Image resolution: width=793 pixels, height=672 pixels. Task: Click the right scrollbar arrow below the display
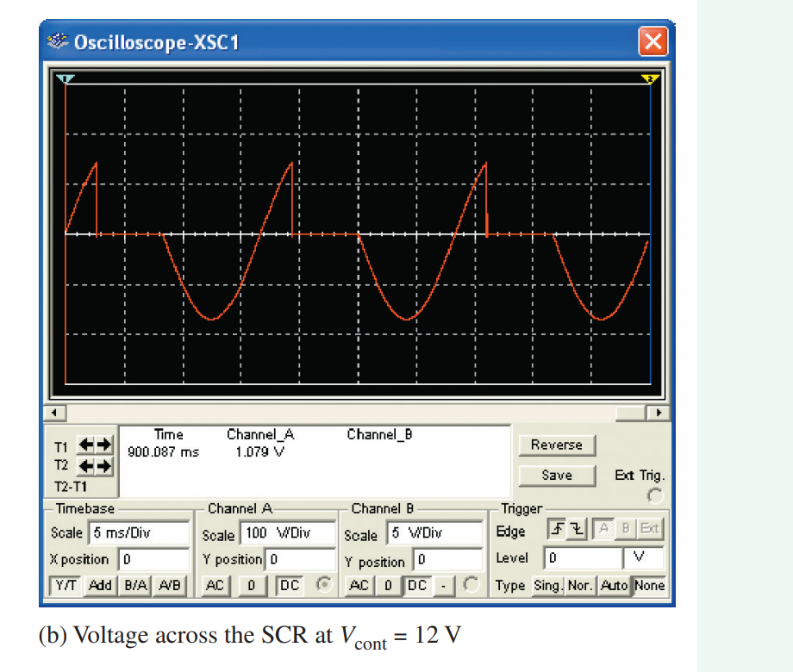pos(658,413)
